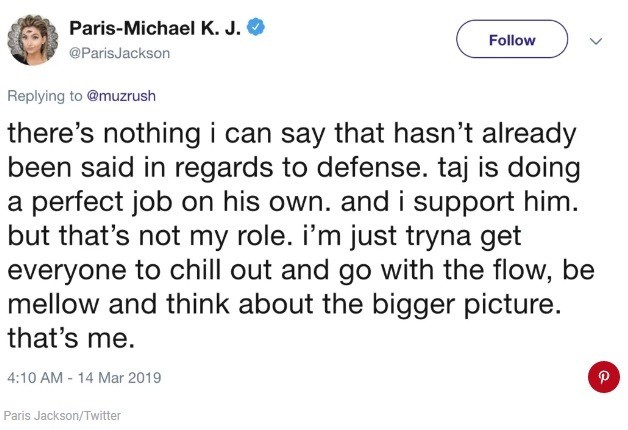Click the blue verified badge
Screen dimensions: 628x430
click(257, 29)
